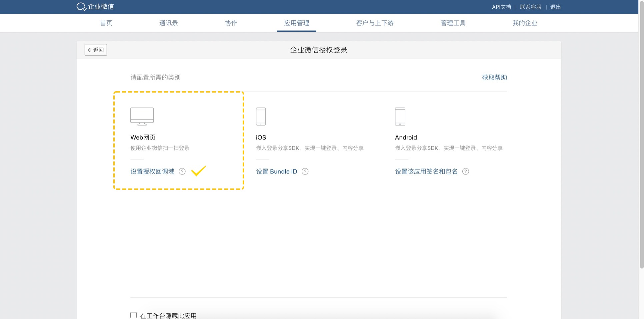Open API文档 in the top bar
This screenshot has height=319, width=644.
(x=501, y=7)
